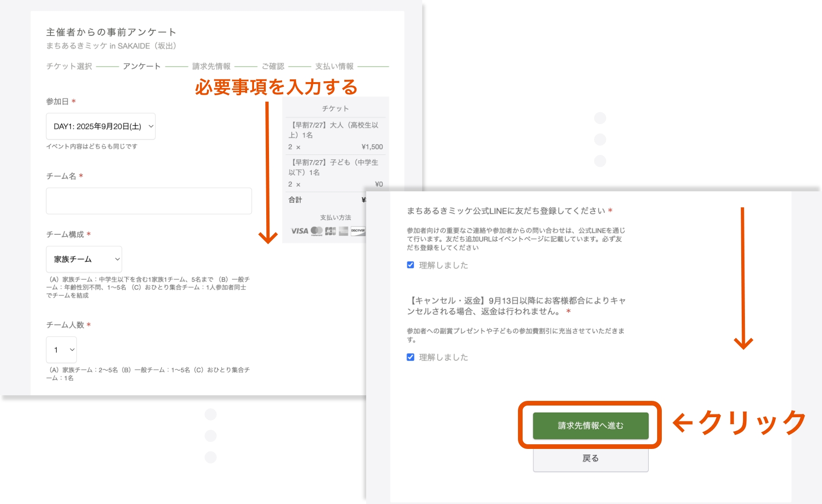
Task: Open the チーム人数 number dropdown
Action: point(61,350)
